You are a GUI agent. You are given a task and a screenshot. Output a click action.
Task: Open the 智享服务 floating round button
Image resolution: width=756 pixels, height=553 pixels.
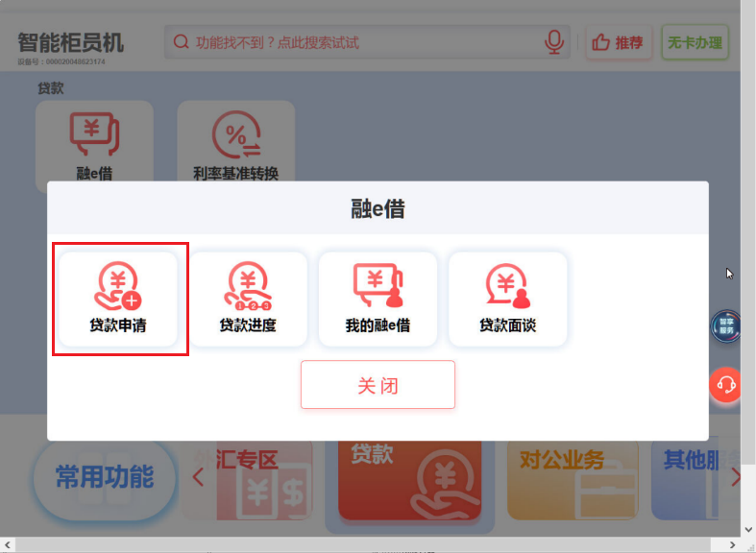(x=726, y=326)
